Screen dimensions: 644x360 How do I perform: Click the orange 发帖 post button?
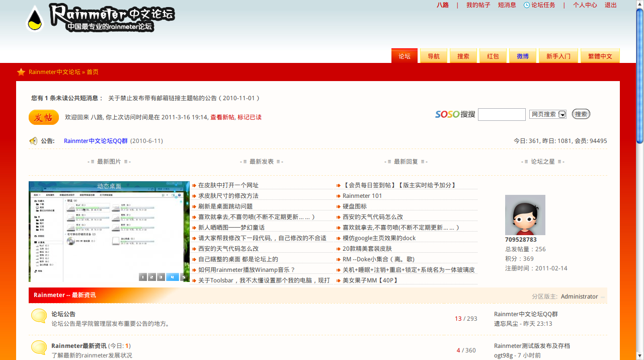click(x=44, y=117)
